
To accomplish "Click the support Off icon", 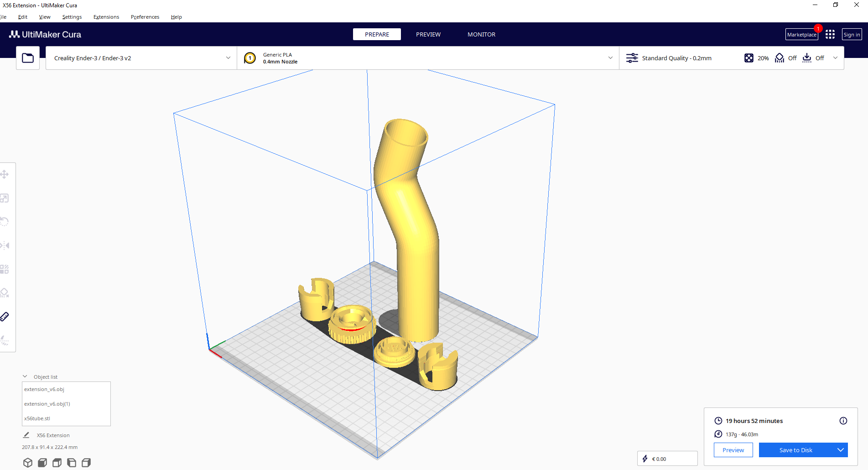I will [x=780, y=58].
